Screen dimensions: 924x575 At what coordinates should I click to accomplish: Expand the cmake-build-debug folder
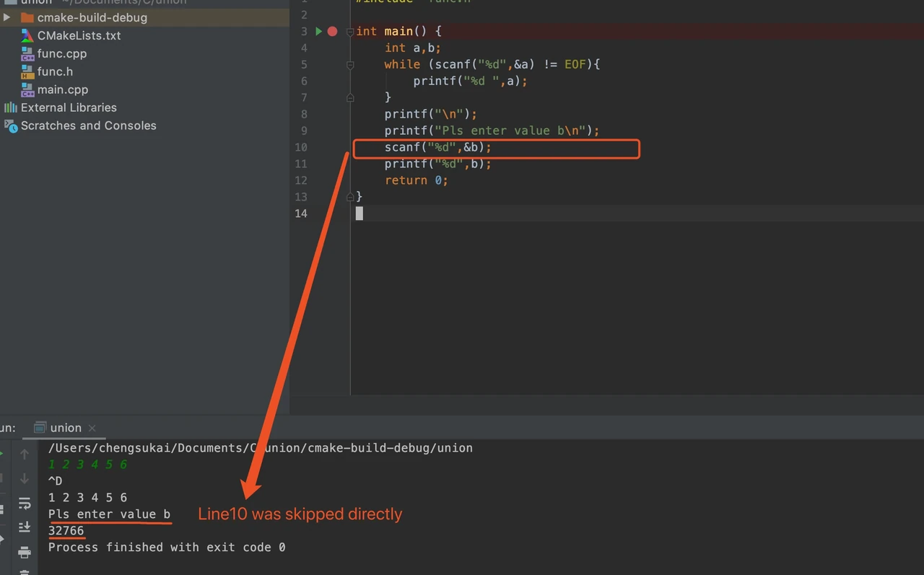coord(7,17)
